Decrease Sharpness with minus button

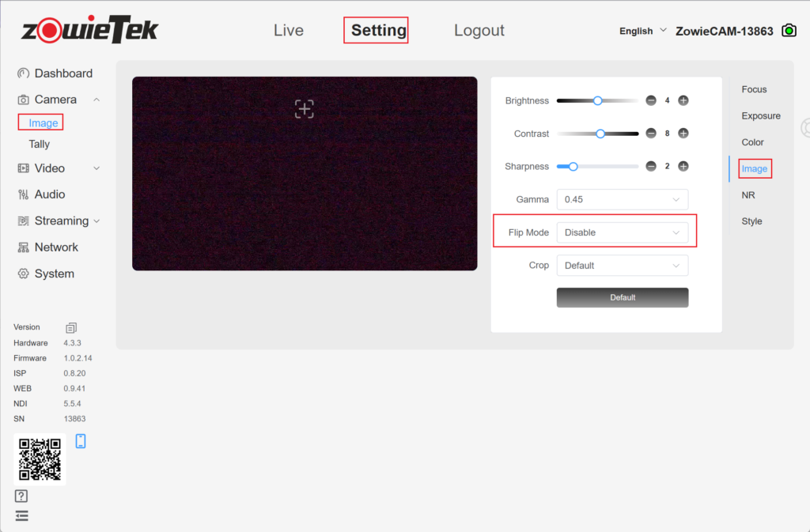click(651, 166)
